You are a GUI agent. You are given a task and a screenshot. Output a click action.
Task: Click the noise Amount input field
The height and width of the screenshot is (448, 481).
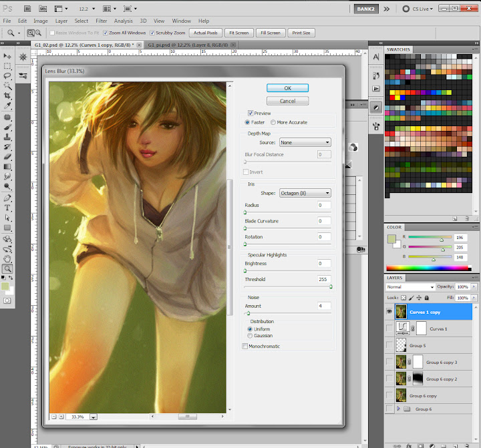[324, 306]
